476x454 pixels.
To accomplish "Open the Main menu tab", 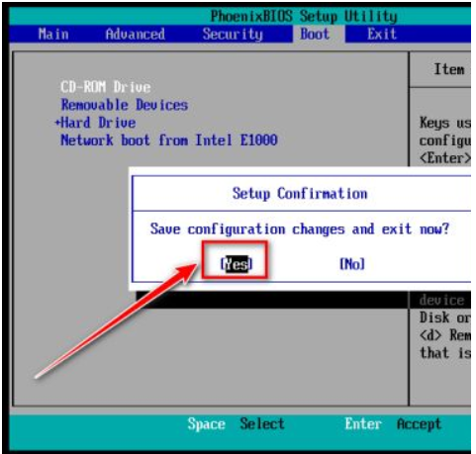I will 53,35.
